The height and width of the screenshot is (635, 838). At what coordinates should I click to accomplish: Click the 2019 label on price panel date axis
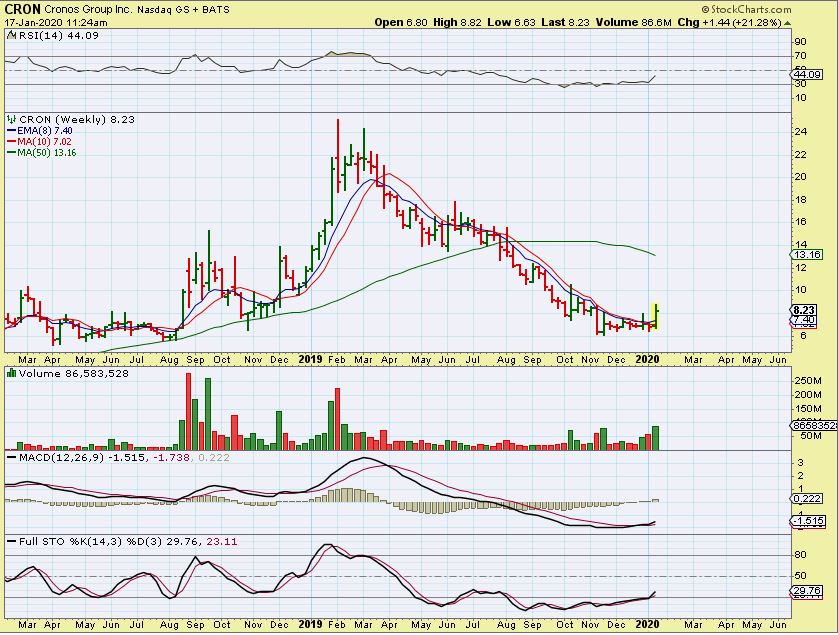pos(310,360)
